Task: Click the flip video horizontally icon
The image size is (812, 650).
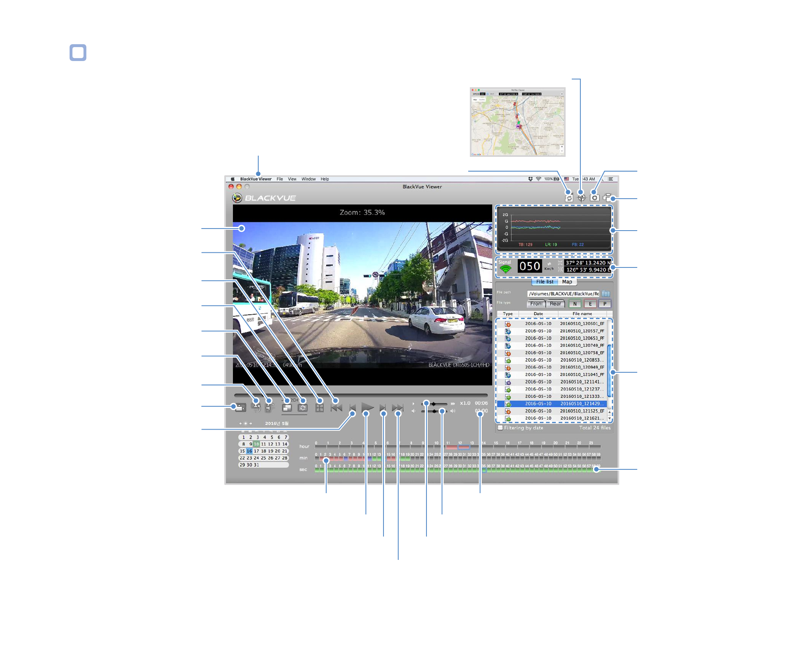Action: click(x=269, y=407)
